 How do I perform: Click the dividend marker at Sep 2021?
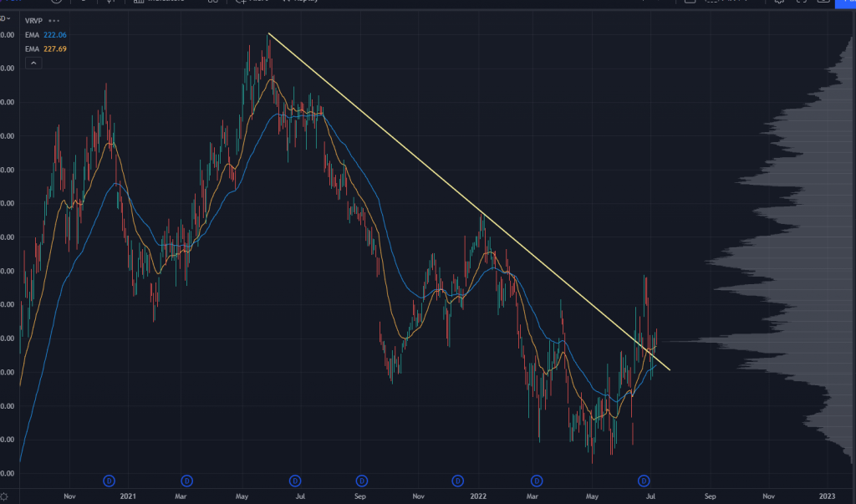[x=361, y=481]
